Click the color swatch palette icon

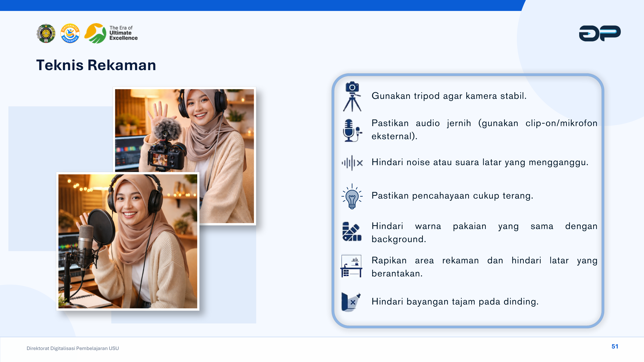(352, 232)
